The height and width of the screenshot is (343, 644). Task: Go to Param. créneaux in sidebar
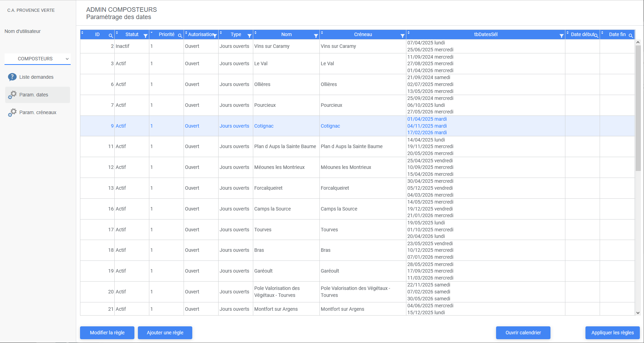[x=37, y=112]
